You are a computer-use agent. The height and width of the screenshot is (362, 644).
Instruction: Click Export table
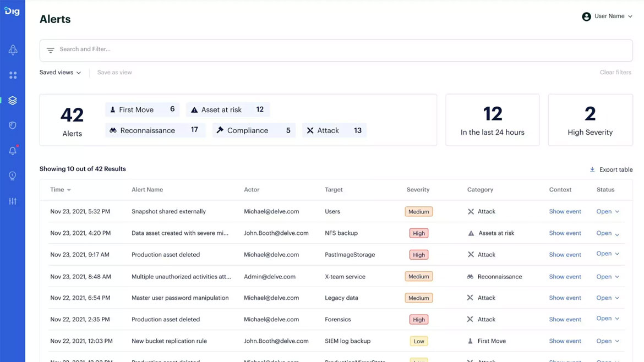611,169
